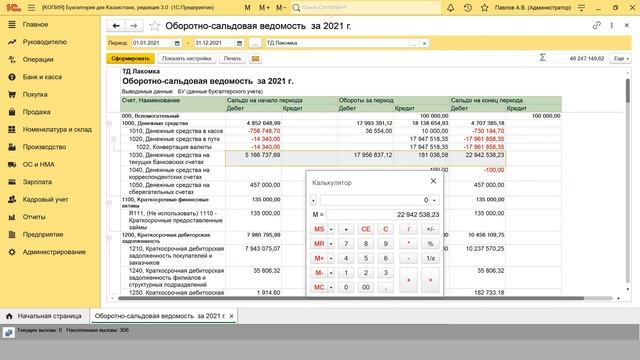The image size is (640, 360).
Task: Open M- button dropdown arrow
Action: point(331,273)
